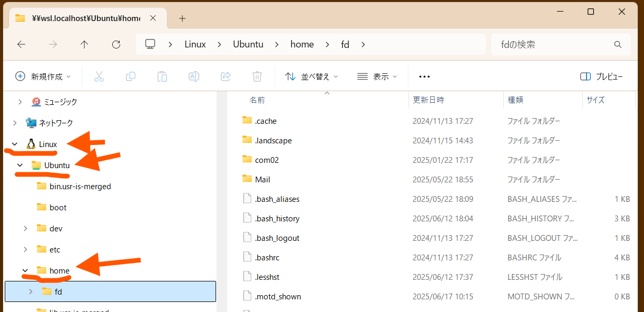
Task: Sort by the 更新日時 column header
Action: (x=428, y=100)
